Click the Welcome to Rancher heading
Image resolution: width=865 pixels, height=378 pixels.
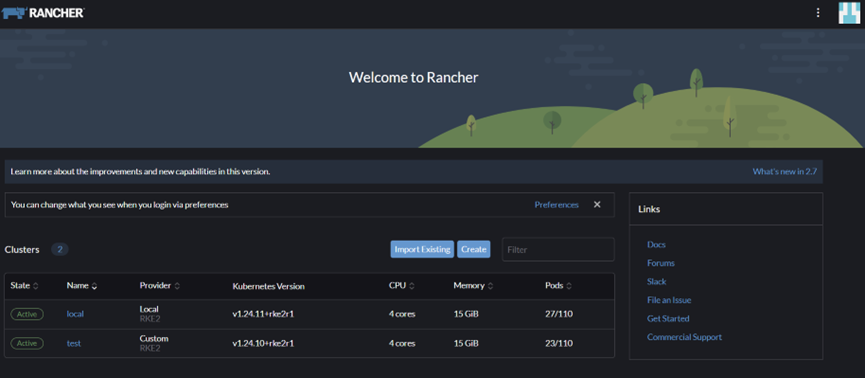point(413,77)
